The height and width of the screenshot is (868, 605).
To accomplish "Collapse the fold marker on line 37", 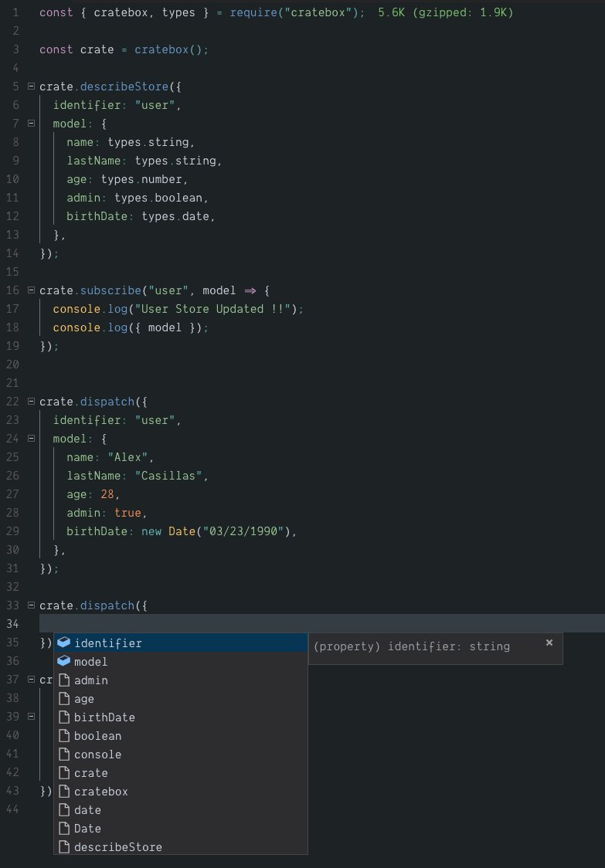I will coord(31,680).
